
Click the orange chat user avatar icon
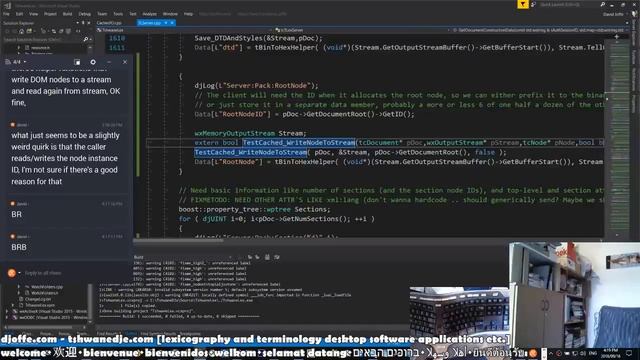11,273
